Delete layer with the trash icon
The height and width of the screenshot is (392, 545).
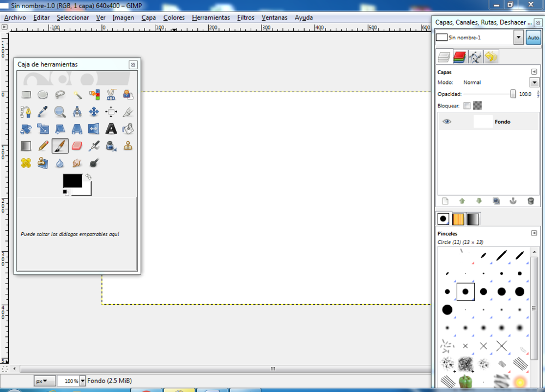pos(530,201)
